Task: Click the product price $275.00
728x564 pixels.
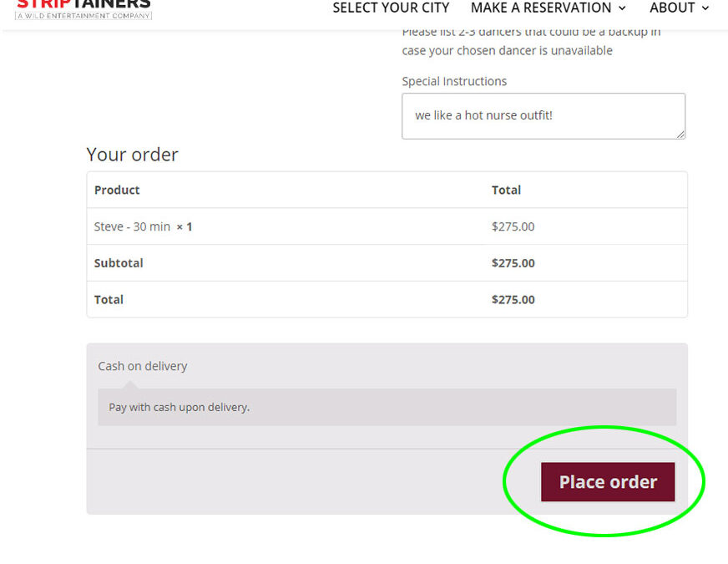Action: coord(513,226)
